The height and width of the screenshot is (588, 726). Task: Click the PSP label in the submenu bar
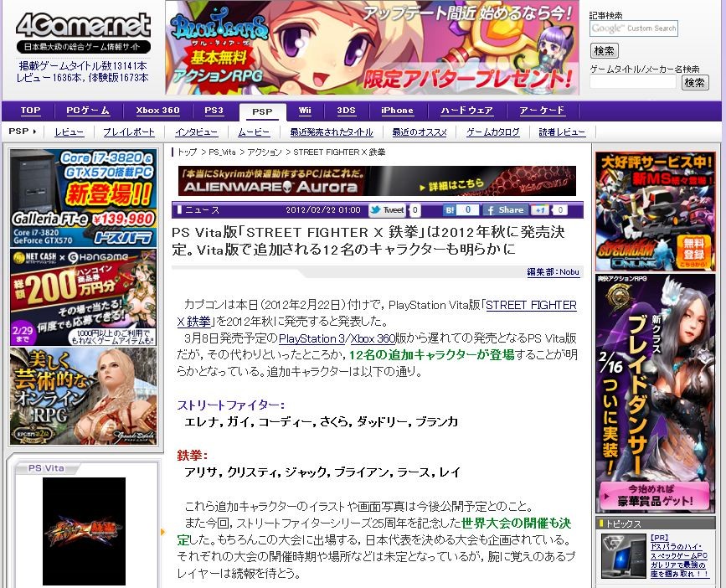click(18, 132)
